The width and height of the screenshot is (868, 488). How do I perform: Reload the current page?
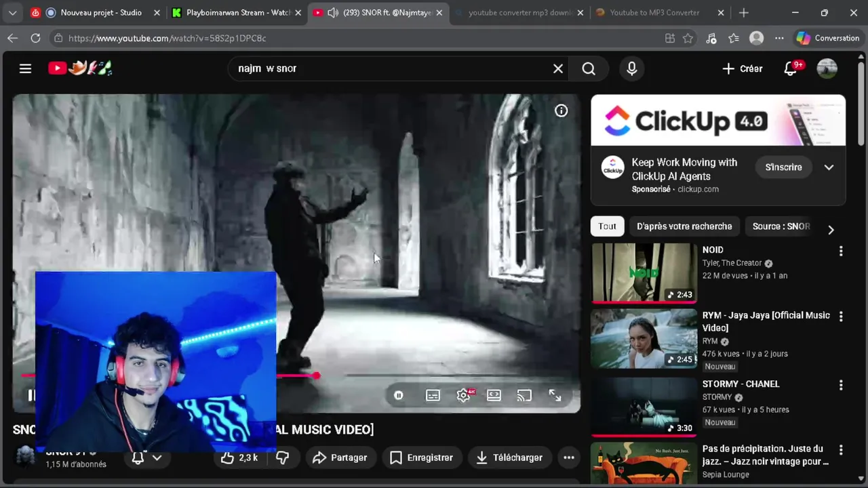pyautogui.click(x=35, y=38)
